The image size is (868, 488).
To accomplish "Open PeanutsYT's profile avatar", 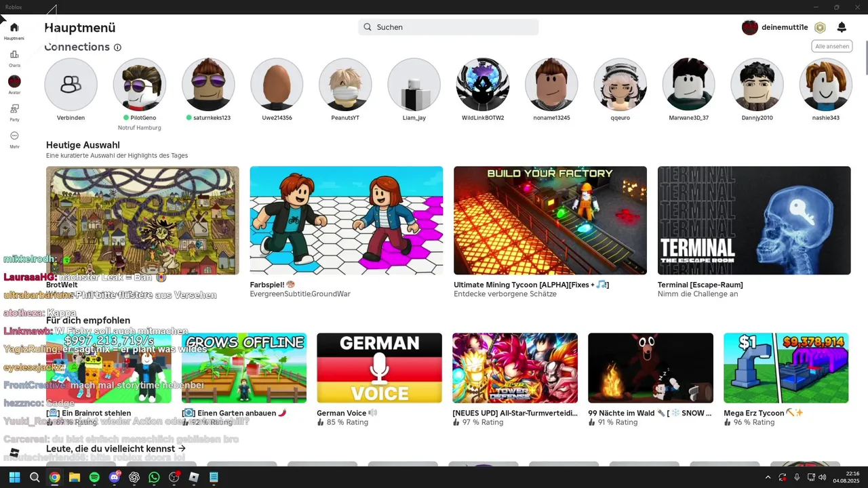I will (345, 84).
